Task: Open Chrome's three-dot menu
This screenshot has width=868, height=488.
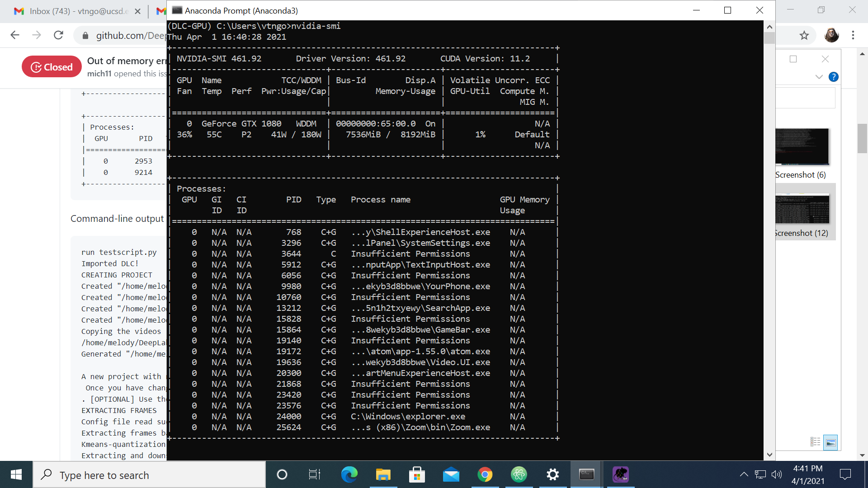Action: pos(853,35)
